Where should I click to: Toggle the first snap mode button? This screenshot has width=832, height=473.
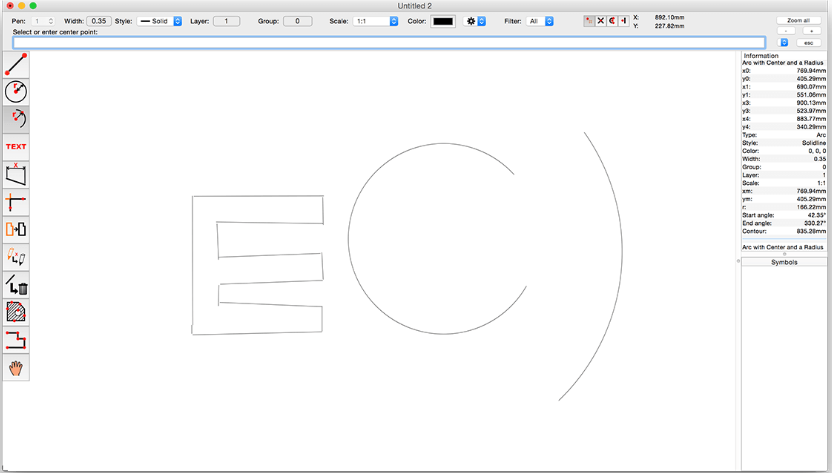tap(589, 21)
